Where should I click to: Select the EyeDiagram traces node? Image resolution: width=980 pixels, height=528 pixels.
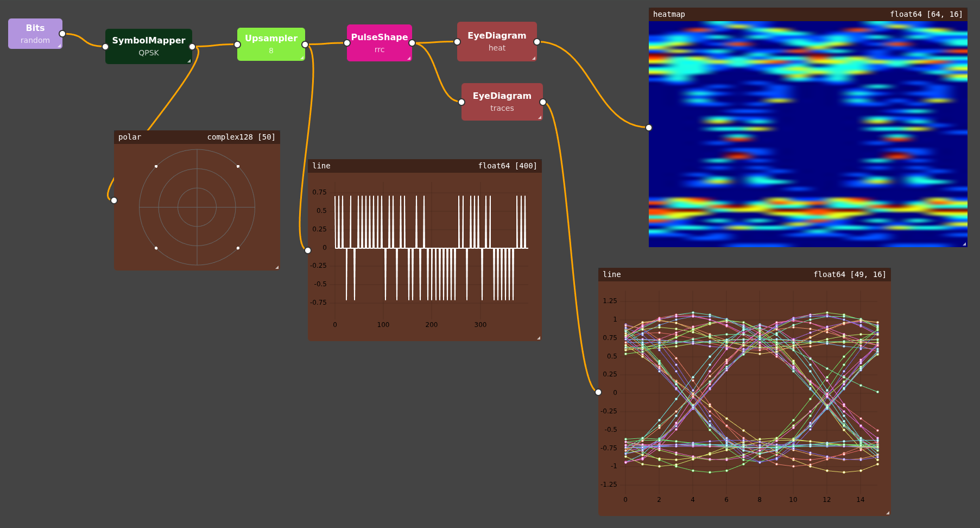pyautogui.click(x=502, y=102)
